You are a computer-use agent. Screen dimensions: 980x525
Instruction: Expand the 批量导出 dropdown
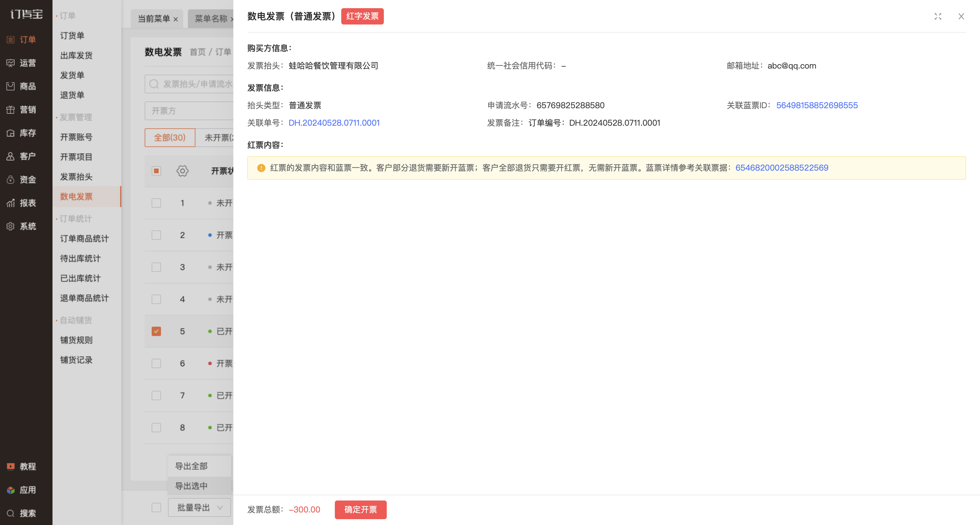[199, 508]
